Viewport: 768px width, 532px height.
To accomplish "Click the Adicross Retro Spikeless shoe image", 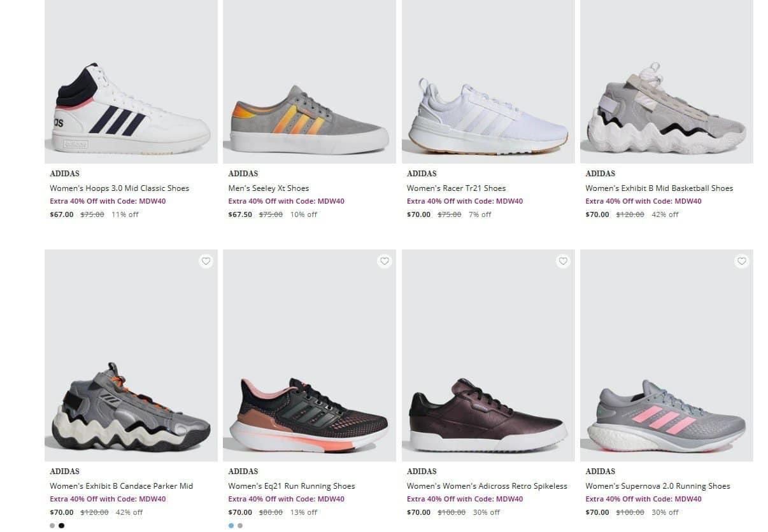I will 488,414.
